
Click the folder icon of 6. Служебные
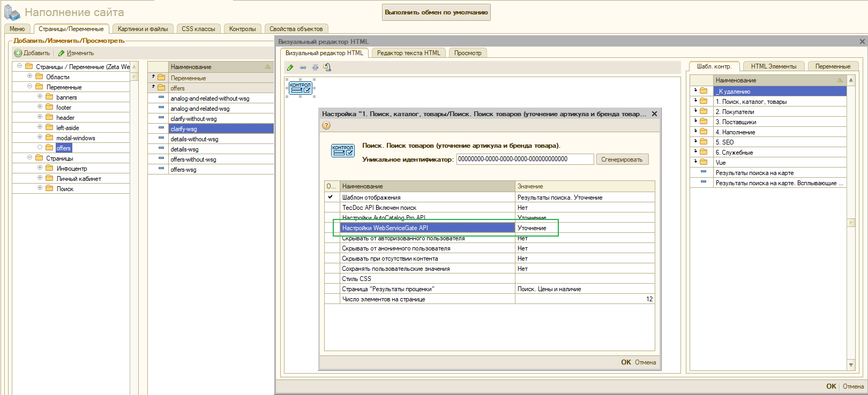[x=704, y=152]
